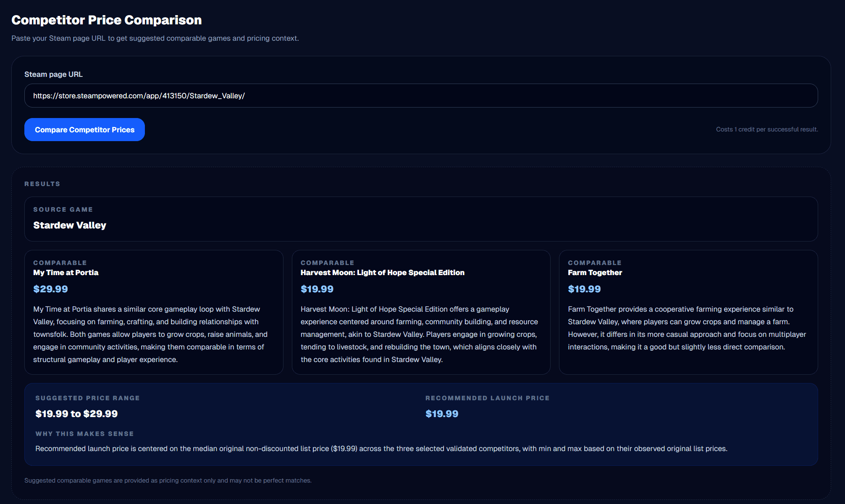This screenshot has height=504, width=845.
Task: Click the Harvest Moon description paragraph
Action: coord(419,334)
